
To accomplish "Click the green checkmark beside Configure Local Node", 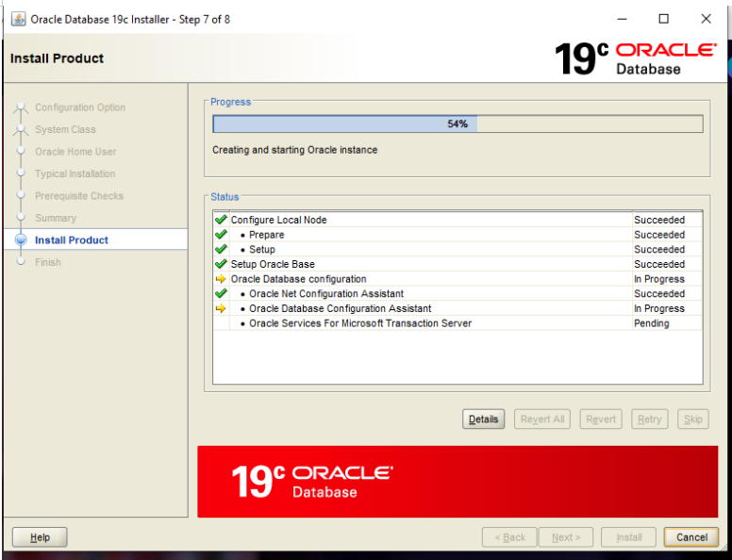I will coord(221,220).
